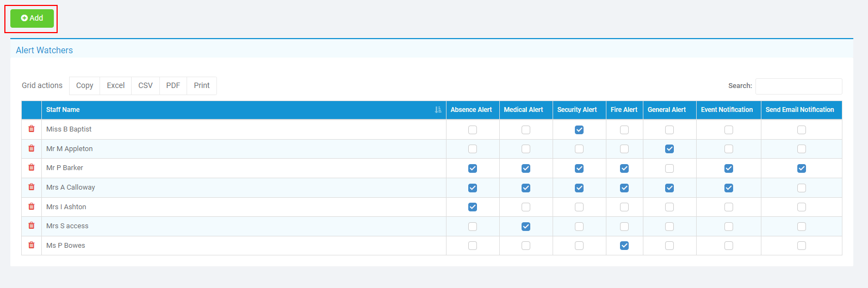Image resolution: width=868 pixels, height=288 pixels.
Task: Click trash icon for Mr M Appleton
Action: [32, 148]
